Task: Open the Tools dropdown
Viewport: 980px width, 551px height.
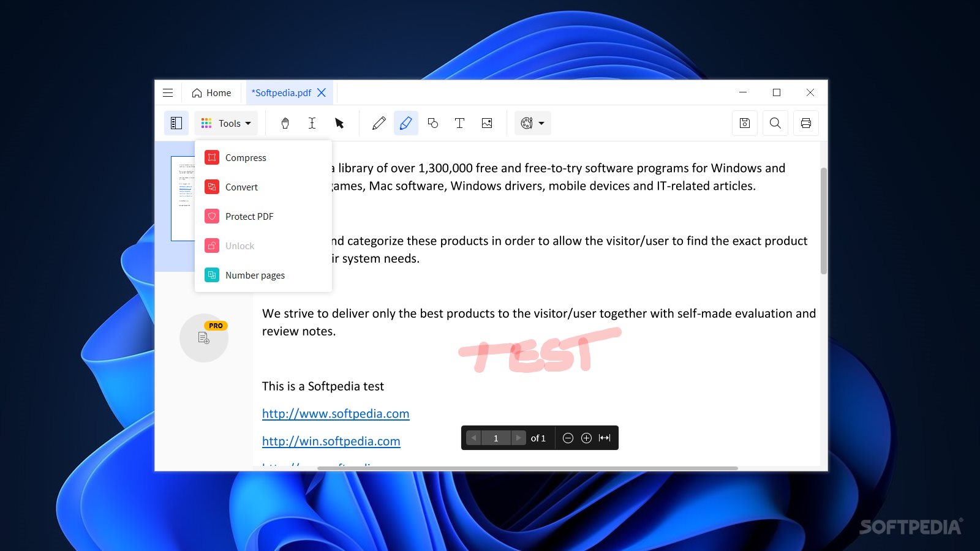Action: tap(226, 123)
